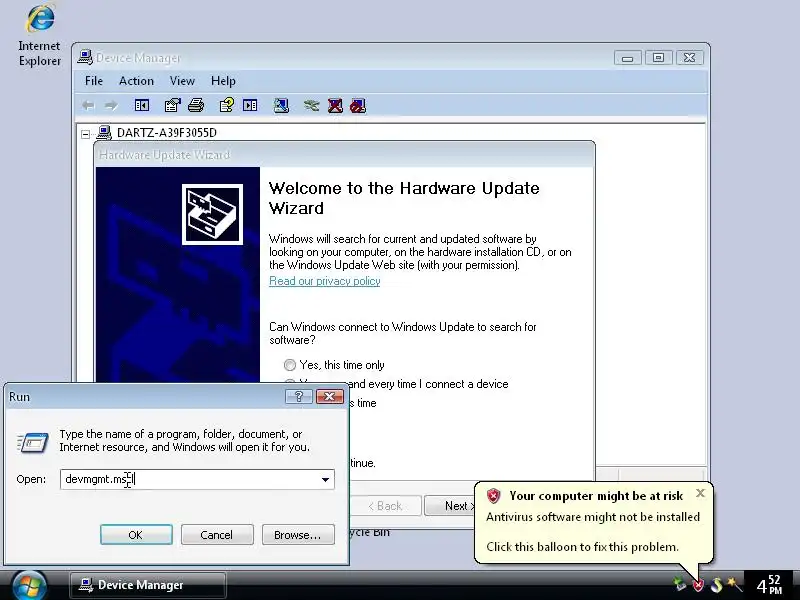Click the Device Manager taskbar button
Screen dimensions: 800x600
[147, 585]
